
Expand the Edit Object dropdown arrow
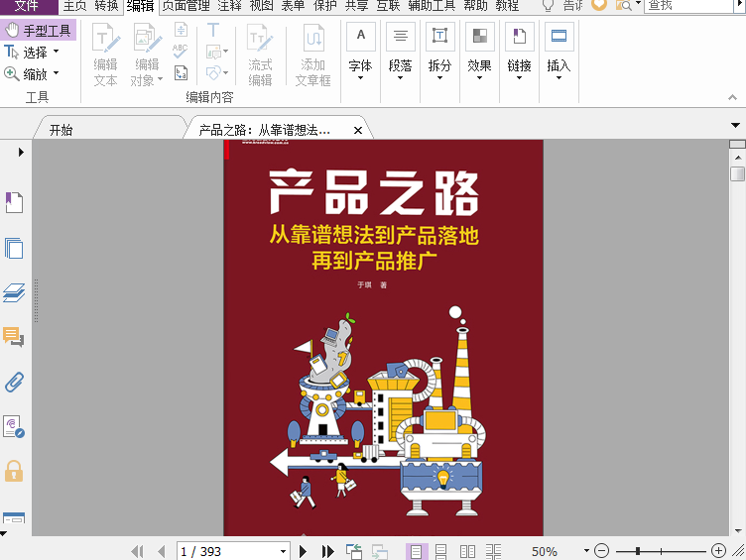(x=160, y=79)
